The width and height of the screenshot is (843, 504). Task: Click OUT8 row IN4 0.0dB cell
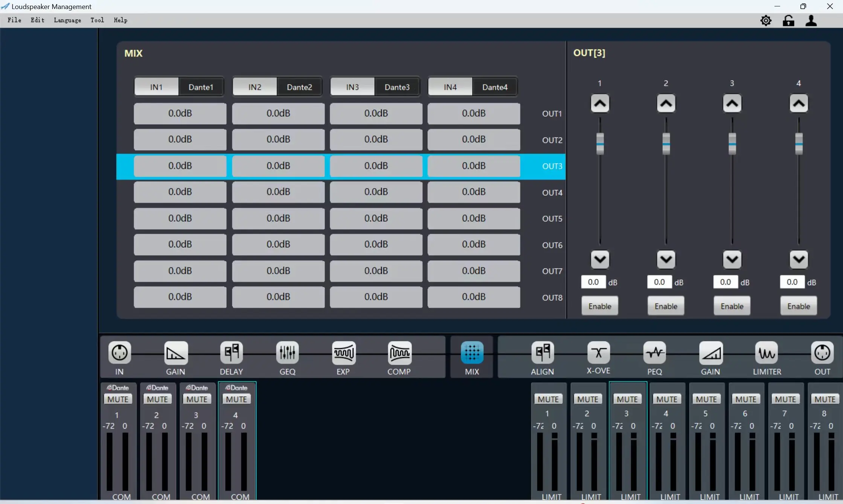click(474, 297)
